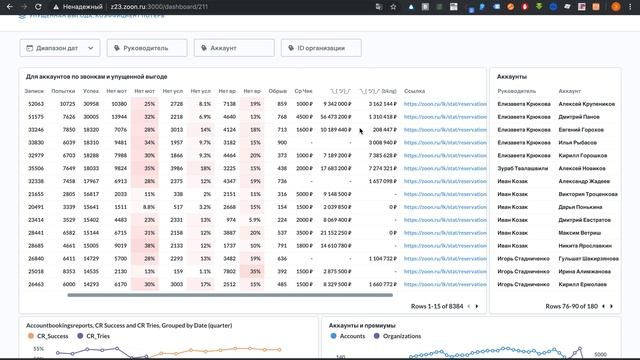
Task: Focus the z23.zoon.ru address bar
Action: tap(159, 7)
